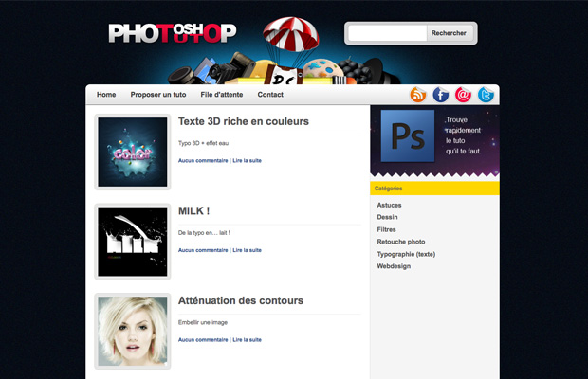Click Lire la suite under Atténuation des contours
This screenshot has height=379, width=588.
(x=248, y=339)
